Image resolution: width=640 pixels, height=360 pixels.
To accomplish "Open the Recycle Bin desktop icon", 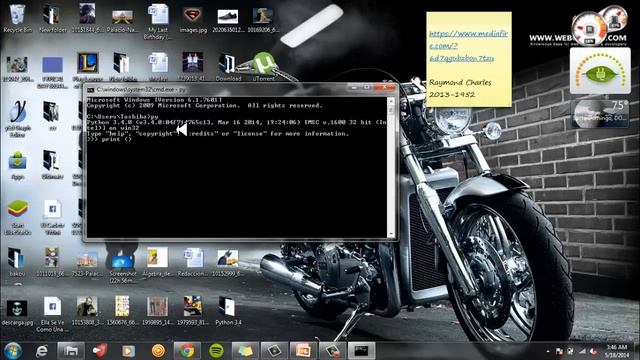I will click(17, 19).
